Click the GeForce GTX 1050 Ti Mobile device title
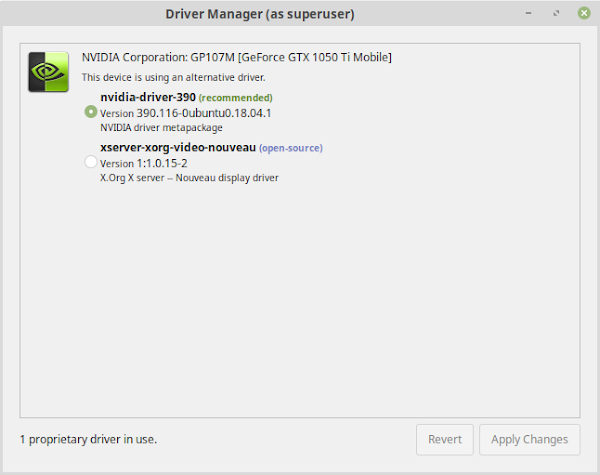Viewport: 600px width, 475px height. pyautogui.click(x=236, y=57)
